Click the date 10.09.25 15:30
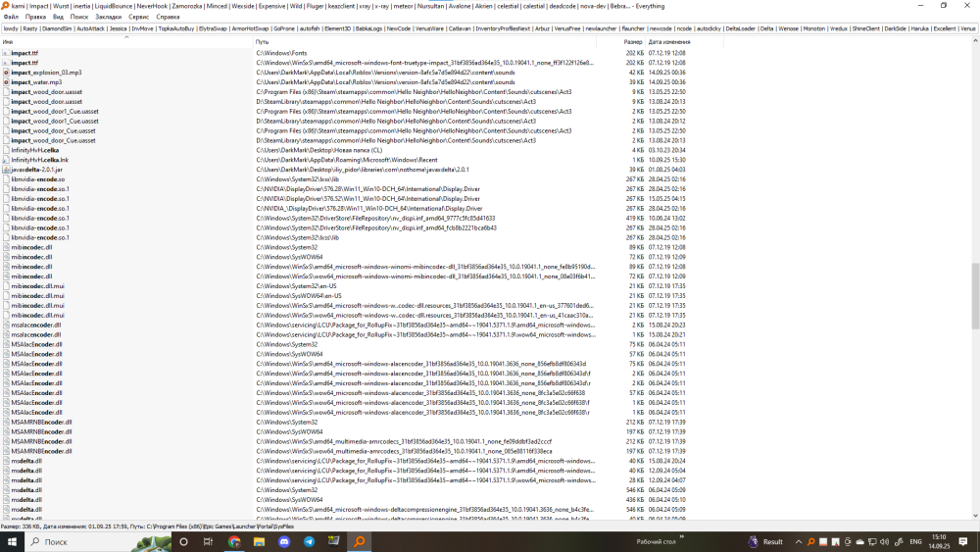 click(x=666, y=160)
